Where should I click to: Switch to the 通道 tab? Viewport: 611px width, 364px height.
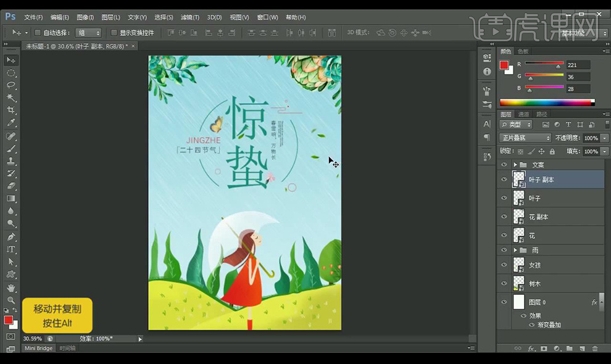point(523,114)
